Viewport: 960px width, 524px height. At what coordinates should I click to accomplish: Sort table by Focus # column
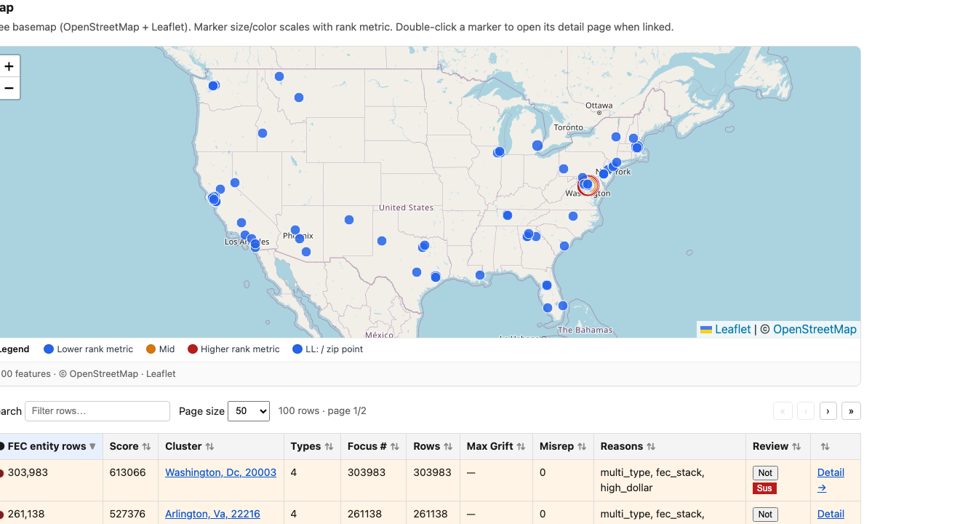click(373, 446)
